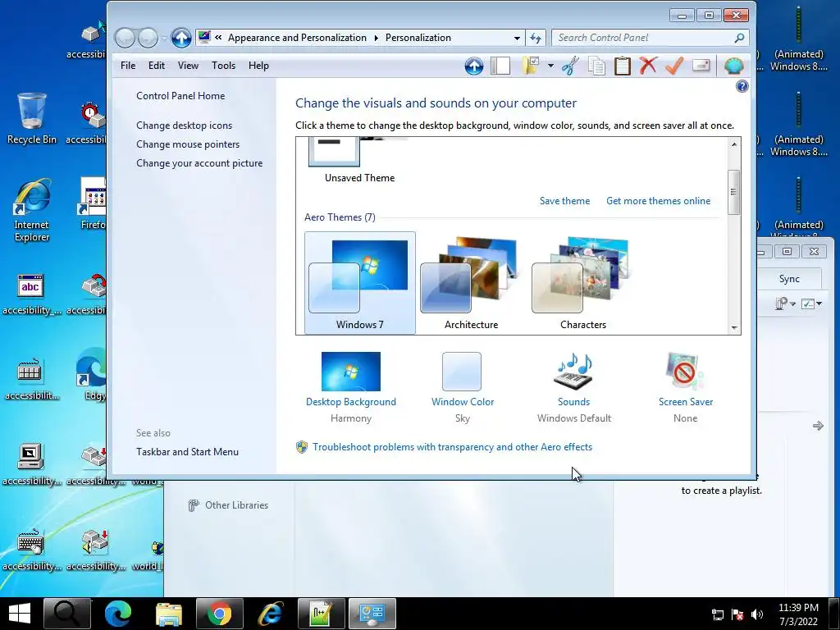
Task: Open Taskbar and Start Menu link
Action: 188,452
